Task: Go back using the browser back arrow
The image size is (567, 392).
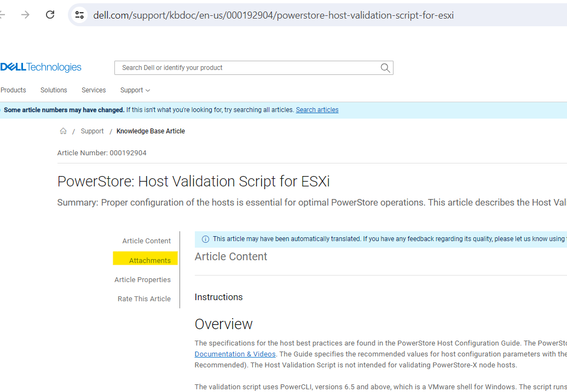Action: pos(2,15)
